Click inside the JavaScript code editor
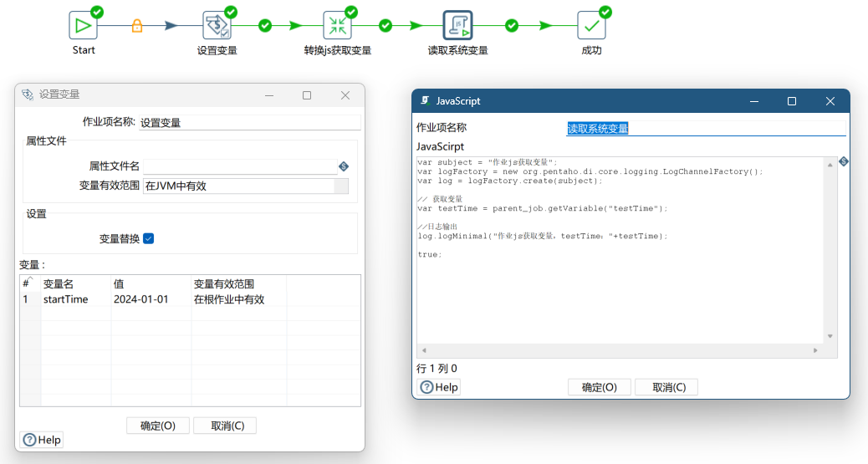The image size is (868, 464). click(x=620, y=251)
